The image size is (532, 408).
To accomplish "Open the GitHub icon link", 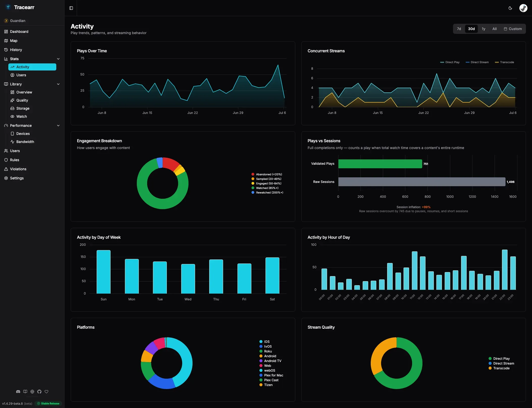I will click(39, 392).
